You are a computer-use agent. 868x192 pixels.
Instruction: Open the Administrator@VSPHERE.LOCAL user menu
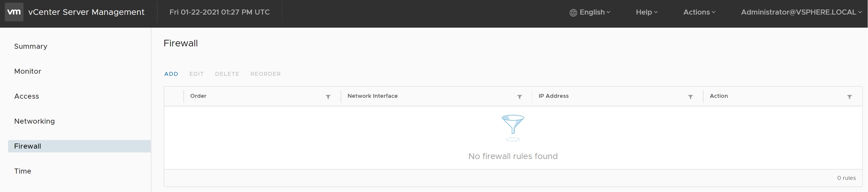(801, 12)
